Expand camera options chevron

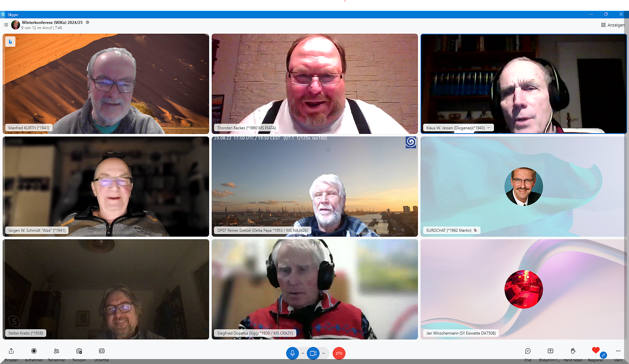tap(324, 353)
